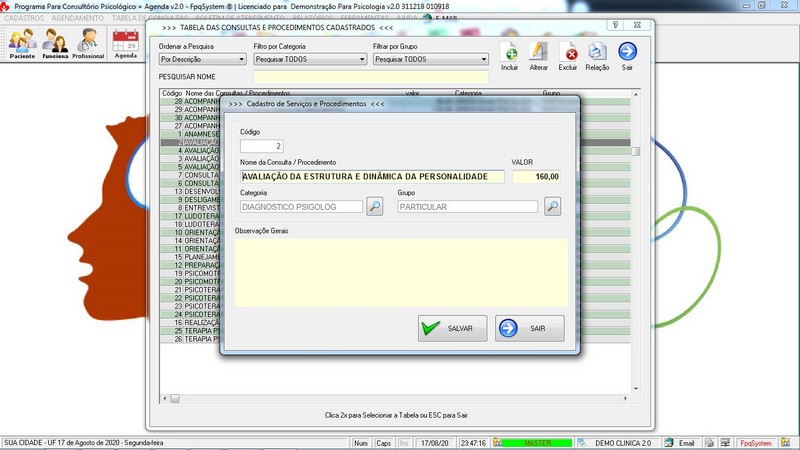Click the Observação Gerais text area
The image size is (800, 450).
coord(401,272)
